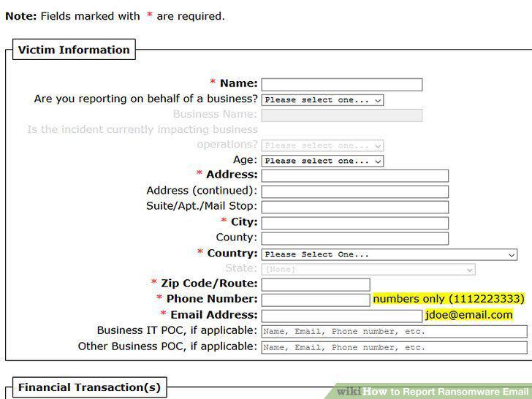Image resolution: width=532 pixels, height=399 pixels.
Task: Click the Other Business POC field
Action: coord(395,347)
